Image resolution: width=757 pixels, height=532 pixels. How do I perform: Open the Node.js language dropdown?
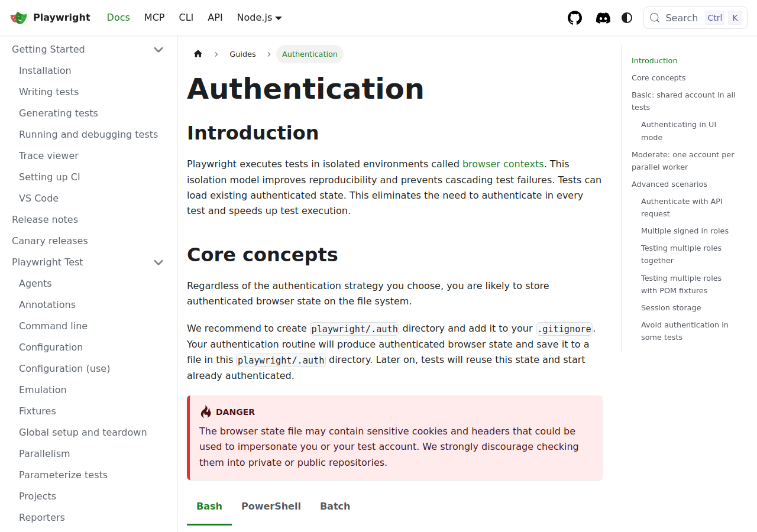coord(259,18)
